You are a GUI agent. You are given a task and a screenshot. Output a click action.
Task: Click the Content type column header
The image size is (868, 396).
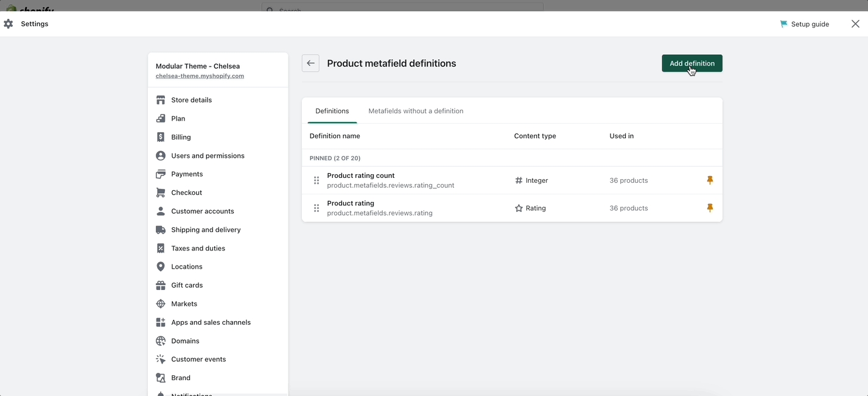click(535, 136)
